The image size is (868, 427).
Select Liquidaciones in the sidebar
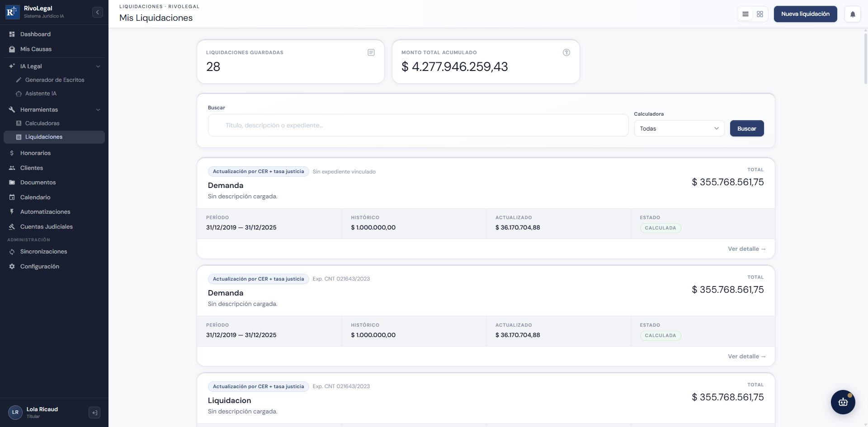[54, 137]
